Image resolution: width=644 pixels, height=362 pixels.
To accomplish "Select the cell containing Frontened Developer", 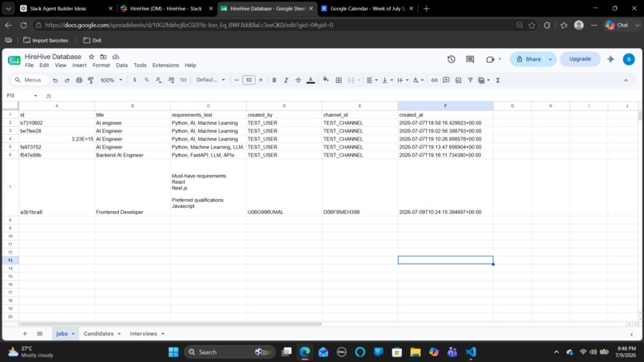I will (x=133, y=187).
